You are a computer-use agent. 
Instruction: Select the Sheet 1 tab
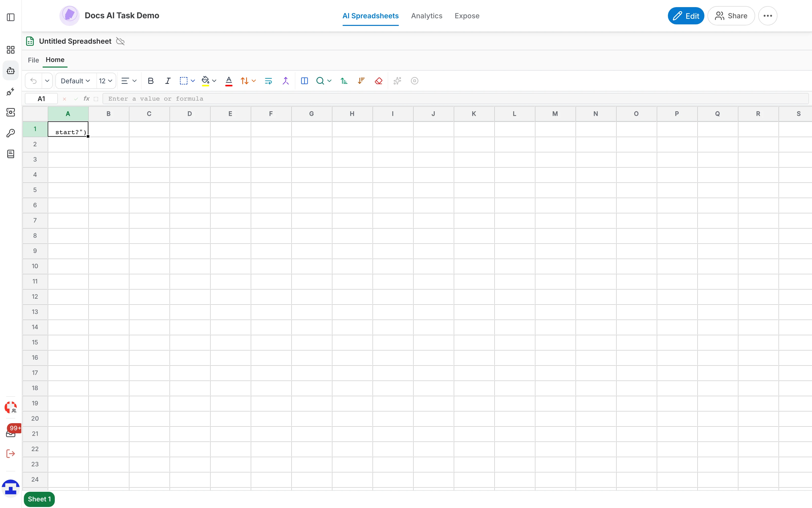39,499
